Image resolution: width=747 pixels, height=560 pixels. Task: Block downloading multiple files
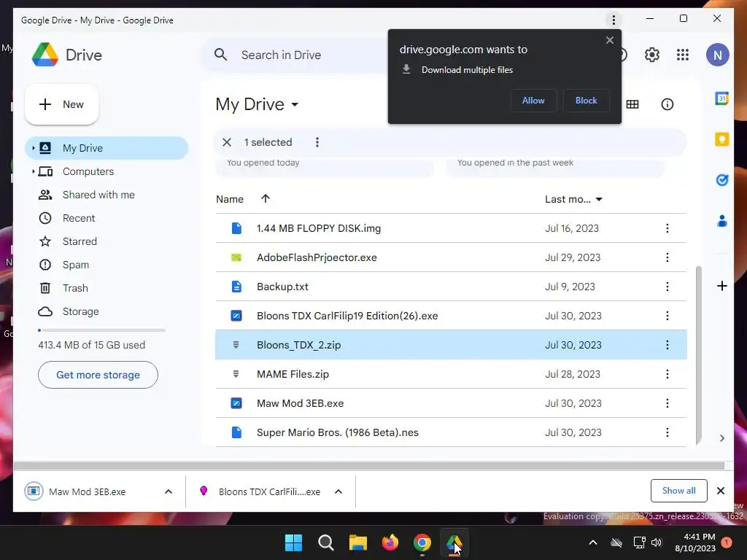point(586,101)
